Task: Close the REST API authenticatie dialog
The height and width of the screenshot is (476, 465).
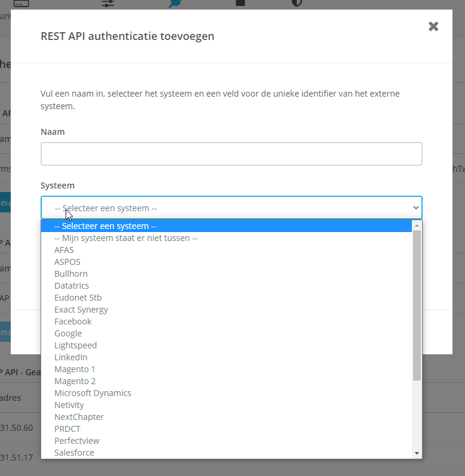Action: tap(433, 26)
